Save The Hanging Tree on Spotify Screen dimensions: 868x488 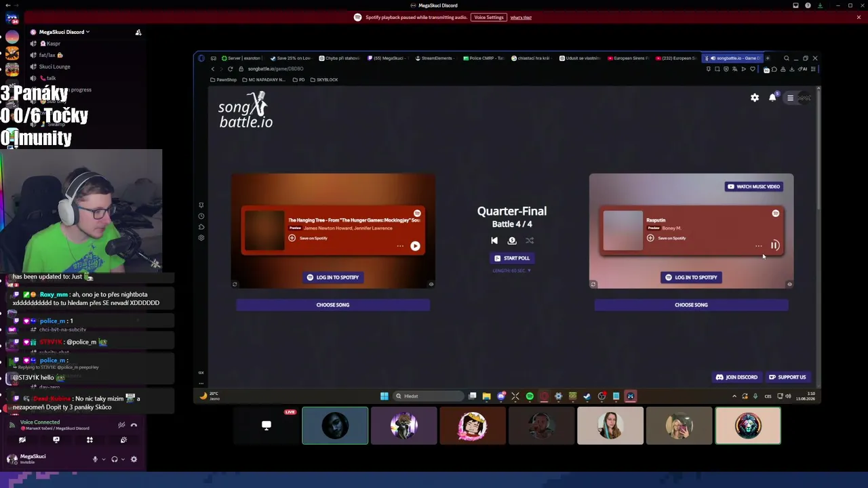(x=308, y=238)
